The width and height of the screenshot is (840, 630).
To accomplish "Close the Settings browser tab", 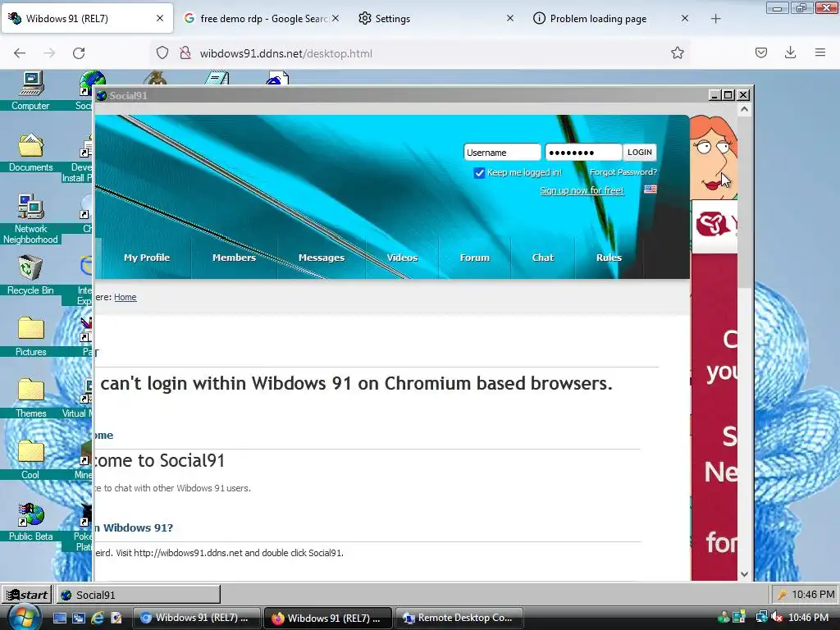I will click(510, 18).
